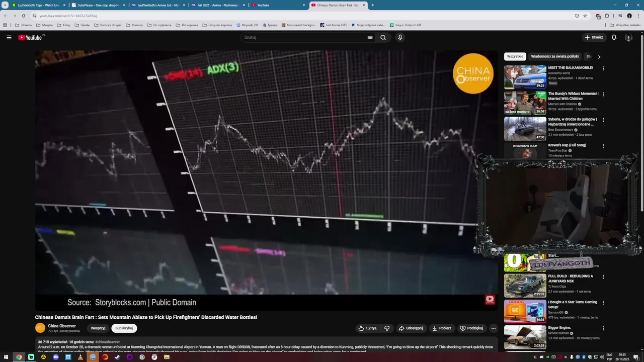Click the Chrome address bar URL
644x362 pixels.
click(x=68, y=16)
